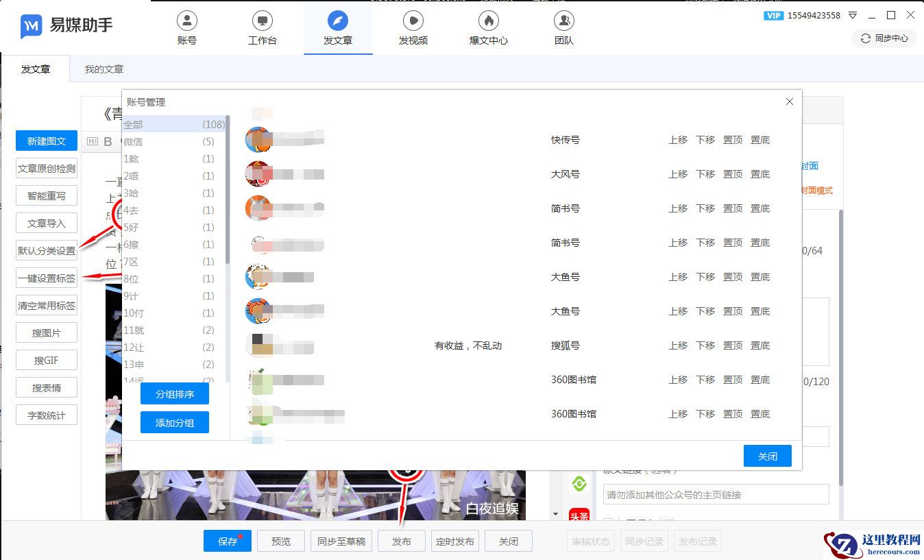Screen dimensions: 924x560
Task: Go to the 工作台 workbench icon
Action: click(263, 28)
